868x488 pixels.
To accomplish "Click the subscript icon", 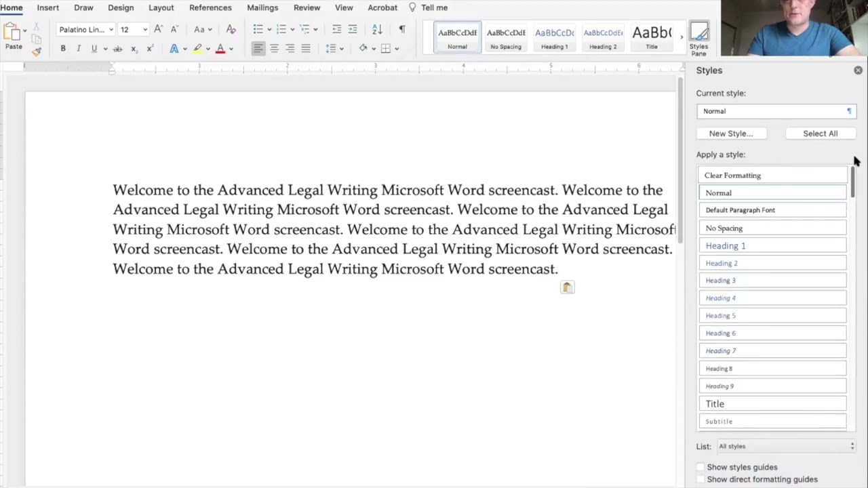I will pyautogui.click(x=134, y=49).
